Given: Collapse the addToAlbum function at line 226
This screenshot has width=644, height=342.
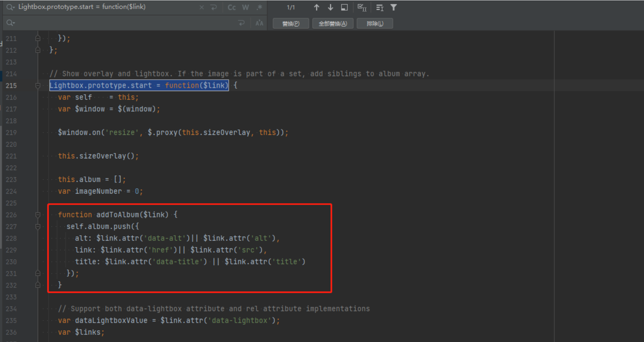Looking at the screenshot, I should pos(38,215).
